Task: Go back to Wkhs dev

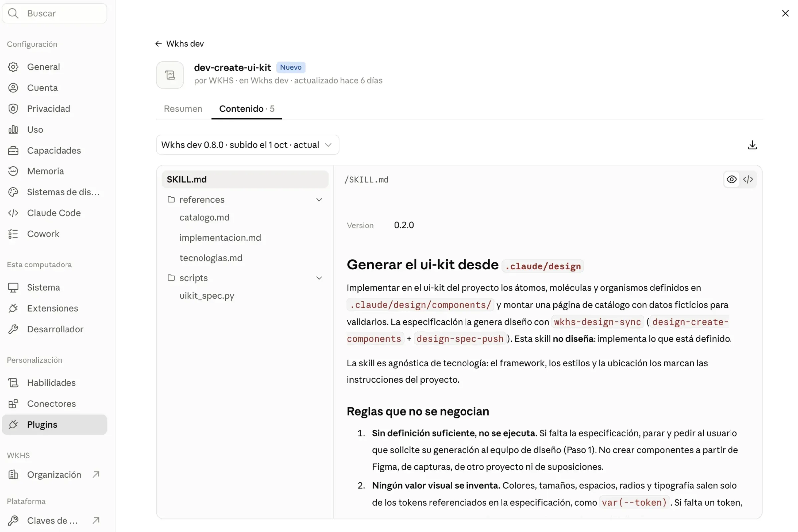Action: pos(180,44)
